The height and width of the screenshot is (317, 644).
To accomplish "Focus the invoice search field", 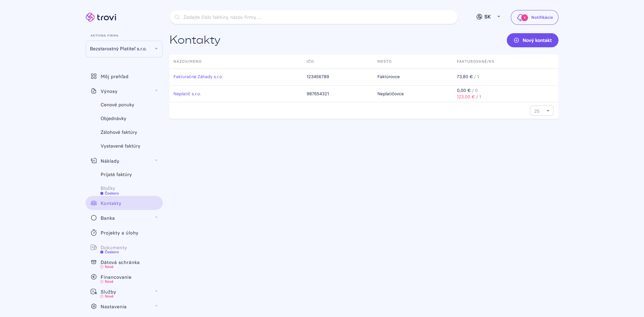I will (314, 17).
